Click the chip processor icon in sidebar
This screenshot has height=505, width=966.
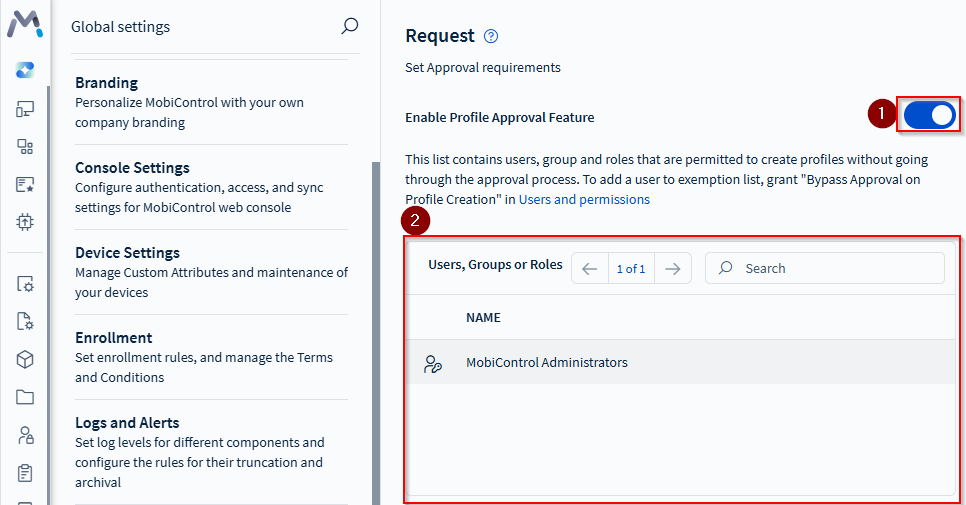(25, 221)
